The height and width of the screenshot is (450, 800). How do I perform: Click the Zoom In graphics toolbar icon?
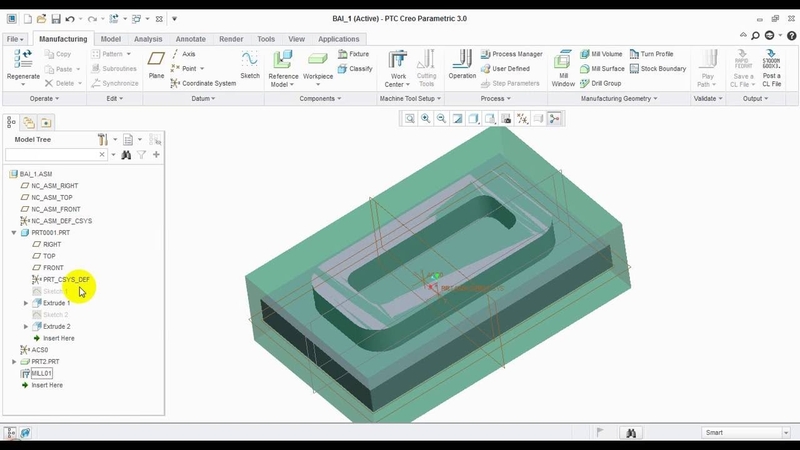tap(426, 119)
